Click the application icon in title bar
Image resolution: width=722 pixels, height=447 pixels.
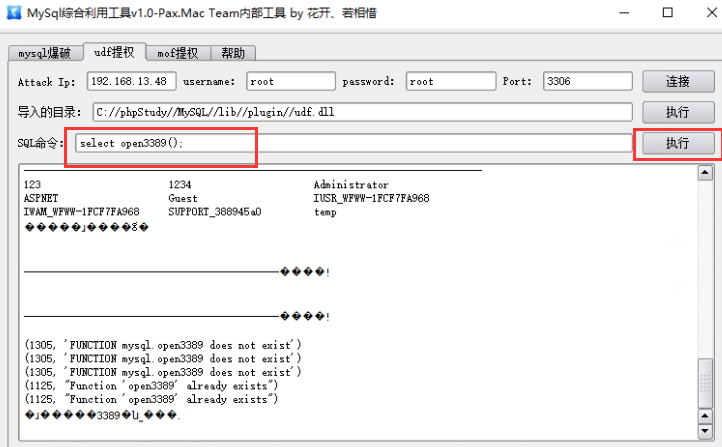[12, 12]
